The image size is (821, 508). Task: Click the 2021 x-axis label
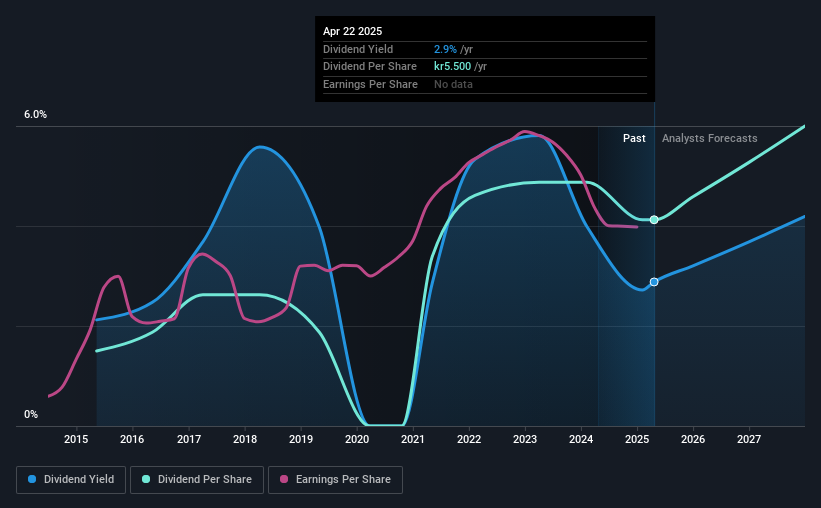(413, 439)
